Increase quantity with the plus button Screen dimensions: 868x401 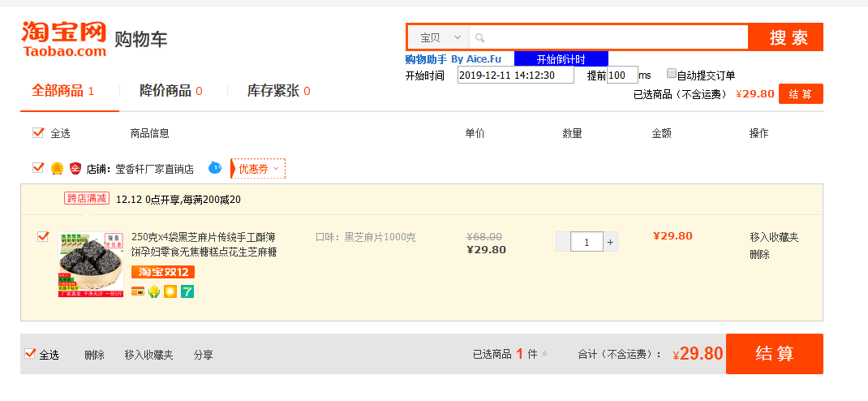pyautogui.click(x=611, y=242)
